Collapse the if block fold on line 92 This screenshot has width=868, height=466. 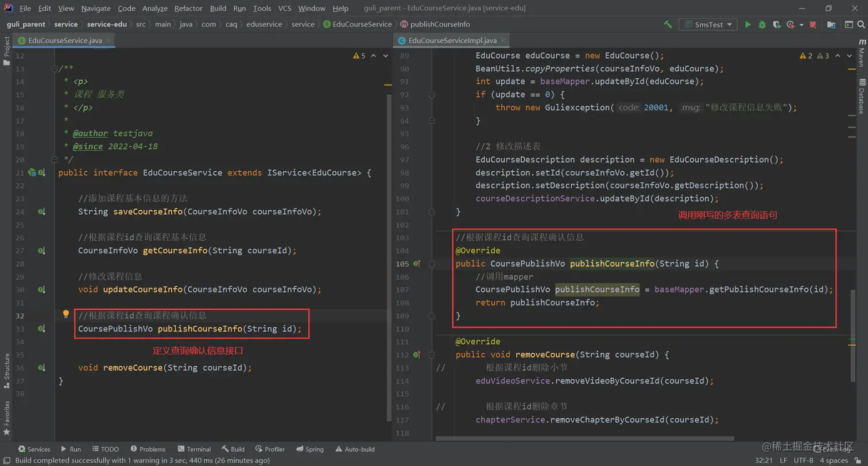point(432,95)
